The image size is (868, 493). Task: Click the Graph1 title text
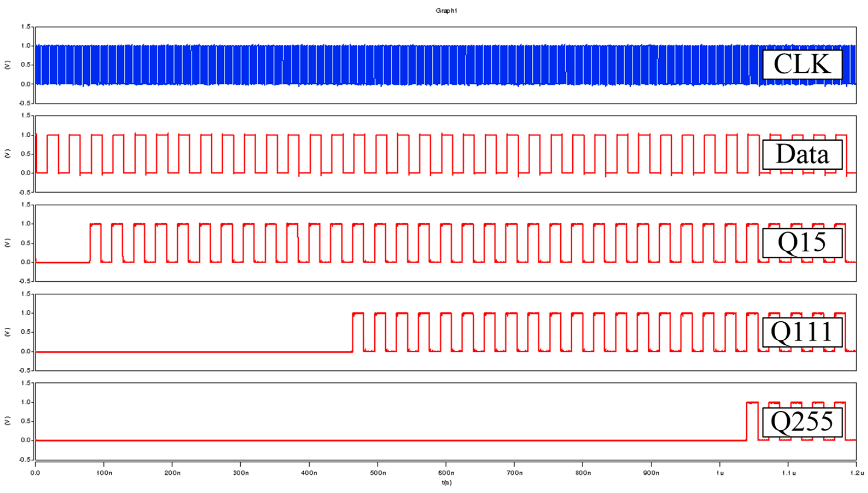[x=446, y=11]
